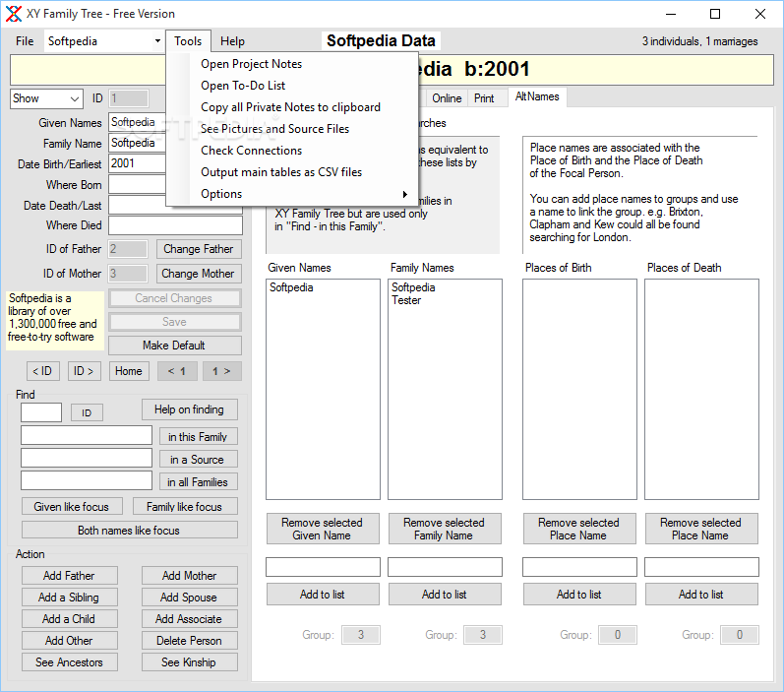Click the < 1 navigation button

[177, 371]
